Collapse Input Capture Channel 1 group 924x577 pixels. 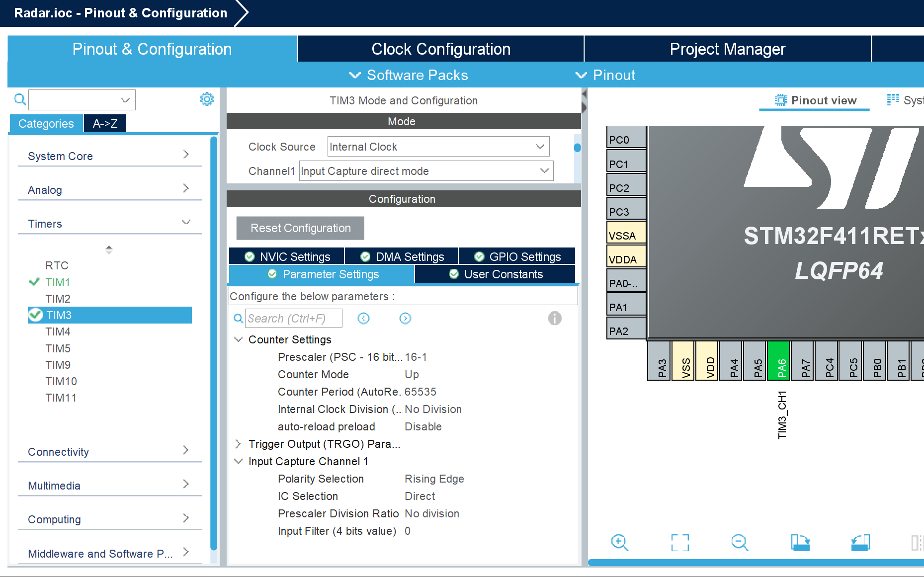point(239,461)
